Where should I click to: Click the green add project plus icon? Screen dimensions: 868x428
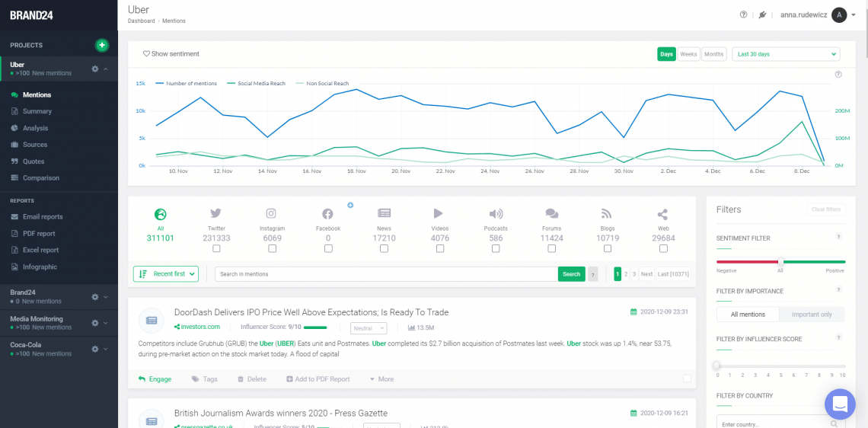coord(102,46)
